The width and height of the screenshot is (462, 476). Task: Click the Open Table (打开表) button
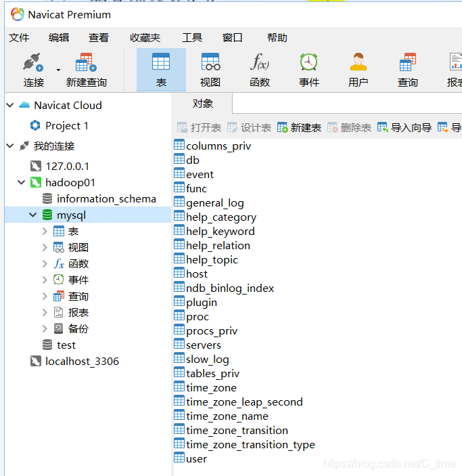[199, 128]
